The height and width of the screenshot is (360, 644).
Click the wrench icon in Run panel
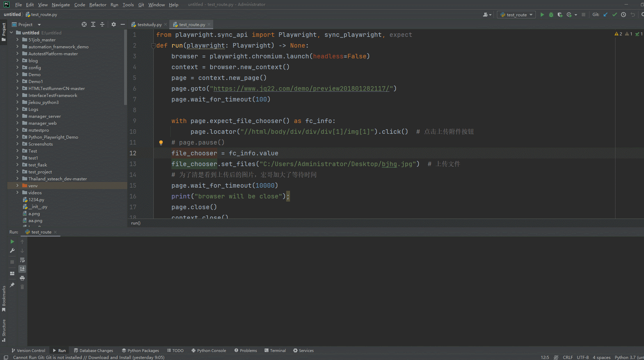click(12, 251)
